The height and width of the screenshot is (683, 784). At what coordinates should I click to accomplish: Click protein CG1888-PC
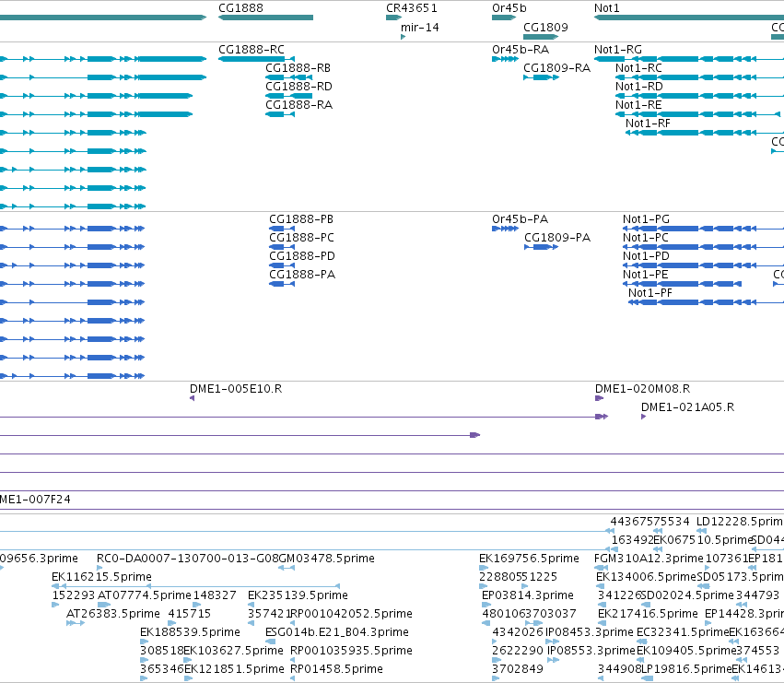[301, 238]
